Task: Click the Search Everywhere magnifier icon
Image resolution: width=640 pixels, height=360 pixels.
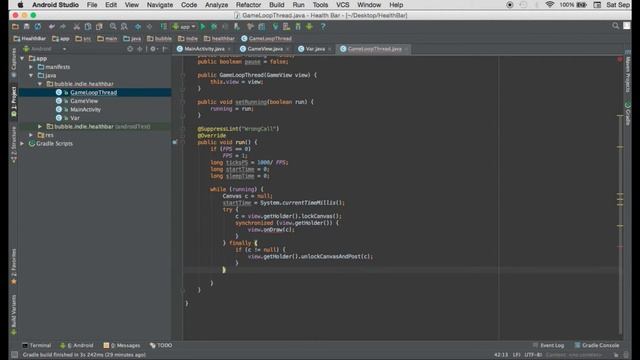Action: [x=615, y=26]
